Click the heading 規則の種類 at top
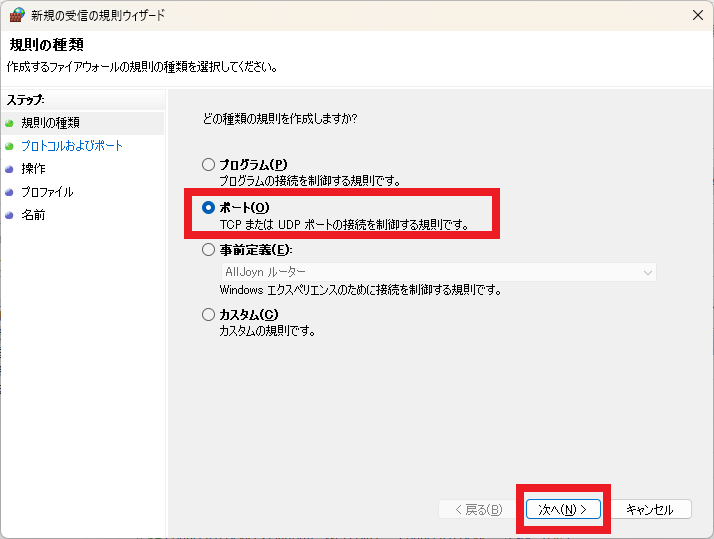 click(46, 45)
